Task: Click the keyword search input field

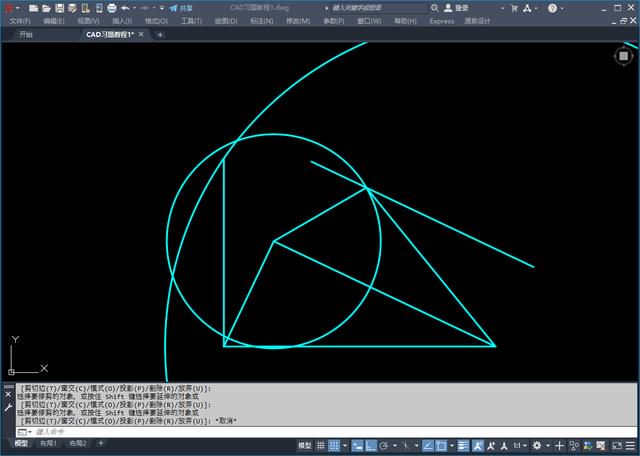Action: (x=378, y=8)
